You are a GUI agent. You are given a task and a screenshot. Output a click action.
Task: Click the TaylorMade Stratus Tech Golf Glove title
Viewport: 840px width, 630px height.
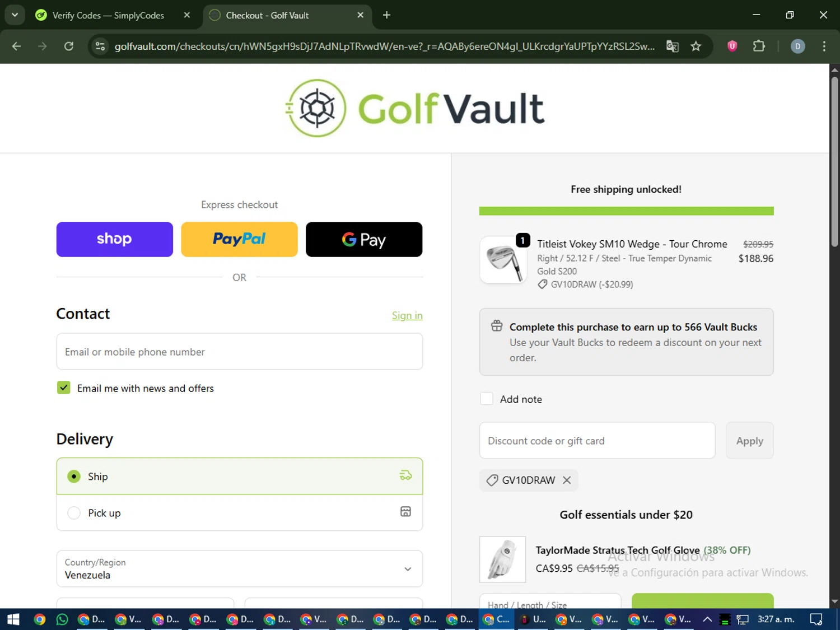point(618,550)
